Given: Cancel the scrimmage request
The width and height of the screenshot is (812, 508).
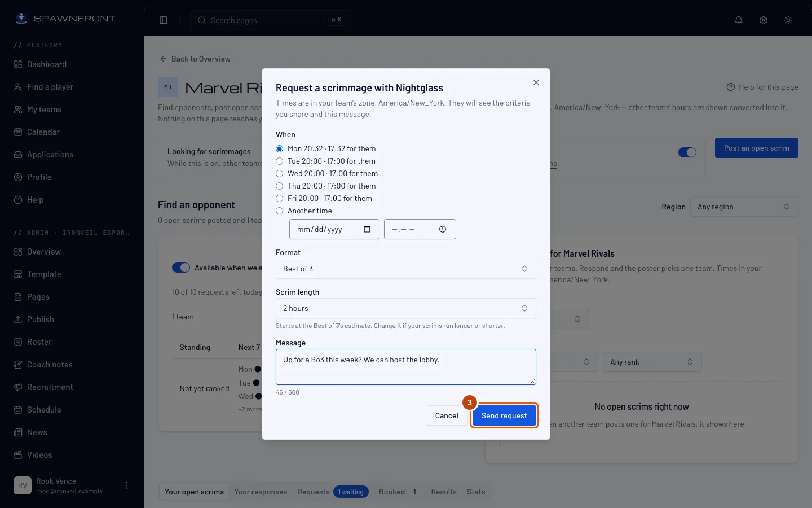Looking at the screenshot, I should 447,416.
